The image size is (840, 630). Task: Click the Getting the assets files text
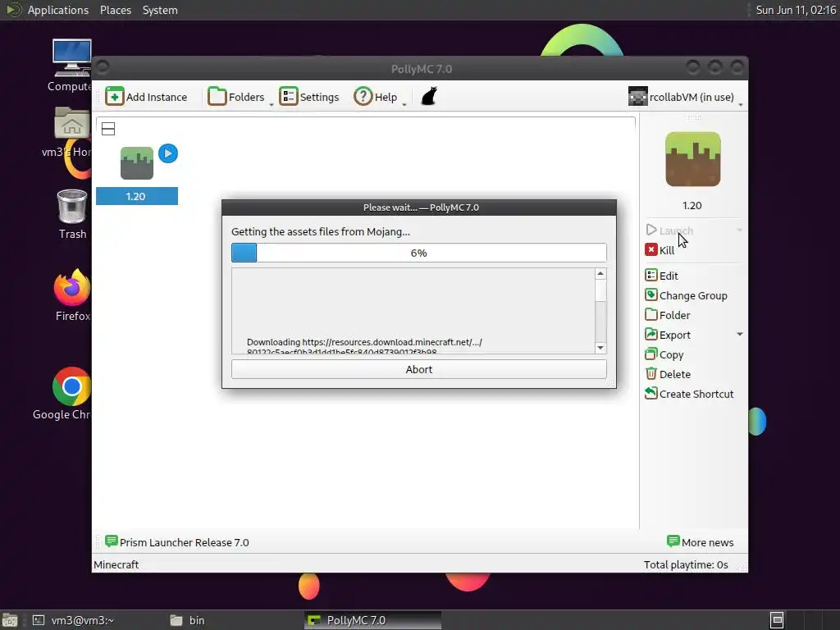pos(321,231)
